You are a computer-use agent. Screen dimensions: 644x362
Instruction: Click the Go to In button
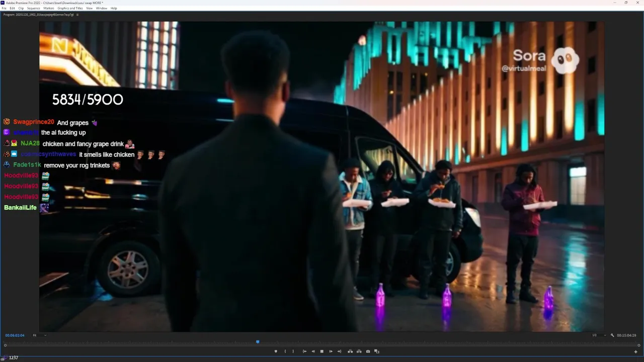[304, 351]
